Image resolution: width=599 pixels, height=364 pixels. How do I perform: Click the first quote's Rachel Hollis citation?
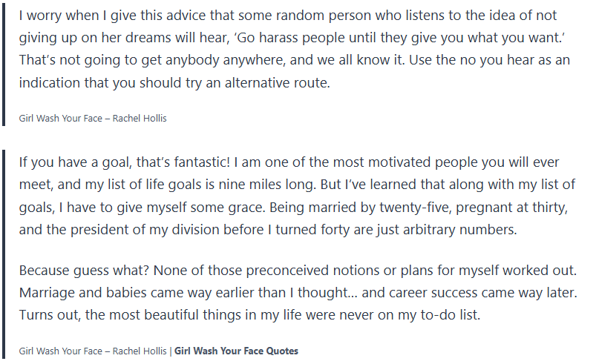click(93, 119)
